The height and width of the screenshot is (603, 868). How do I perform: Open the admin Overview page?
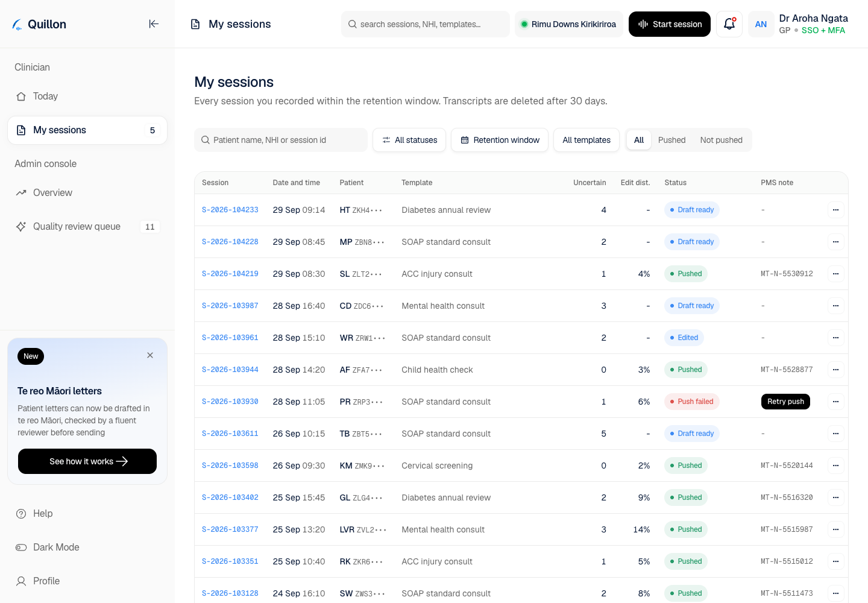[87, 193]
